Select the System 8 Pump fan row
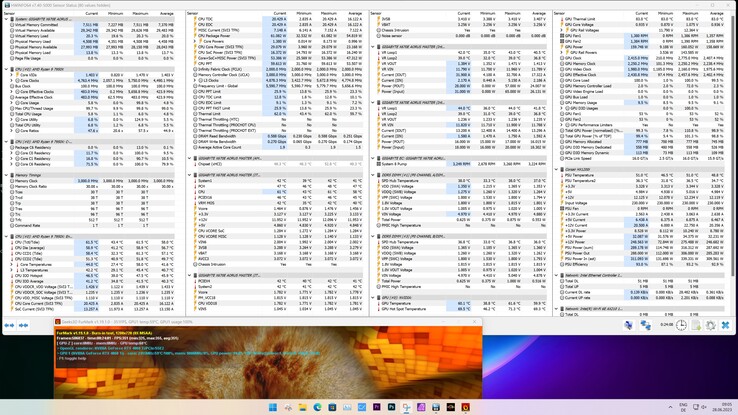Viewport: 738px width, 415px height. tap(461, 164)
